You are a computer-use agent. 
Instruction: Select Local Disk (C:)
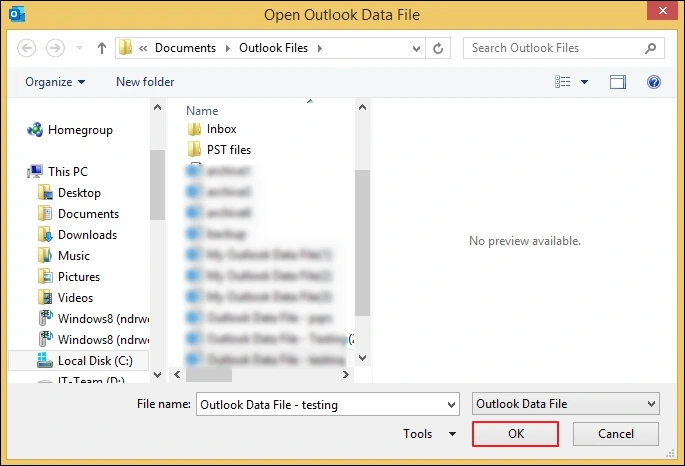95,361
